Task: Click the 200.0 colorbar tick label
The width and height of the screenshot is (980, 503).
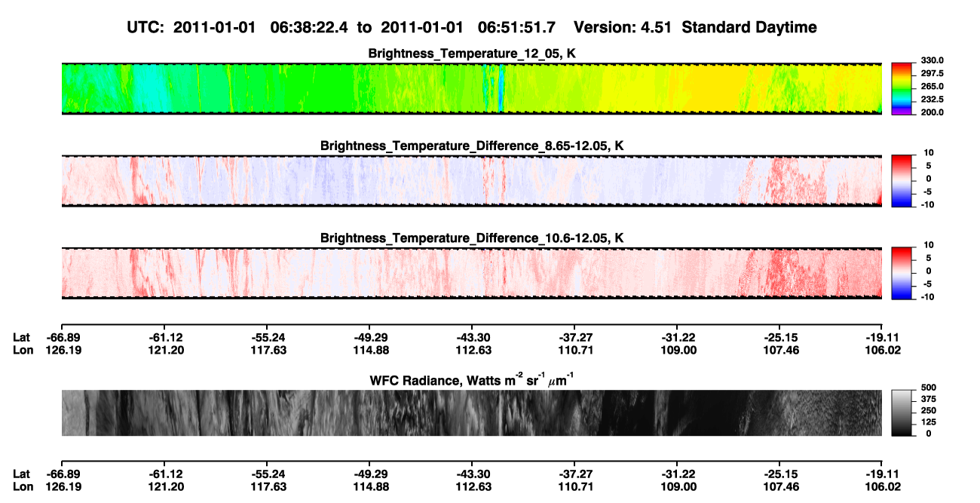Action: 933,112
